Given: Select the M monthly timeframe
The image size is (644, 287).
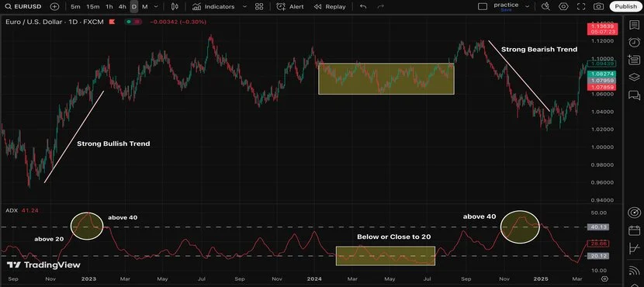Looking at the screenshot, I should [x=144, y=6].
